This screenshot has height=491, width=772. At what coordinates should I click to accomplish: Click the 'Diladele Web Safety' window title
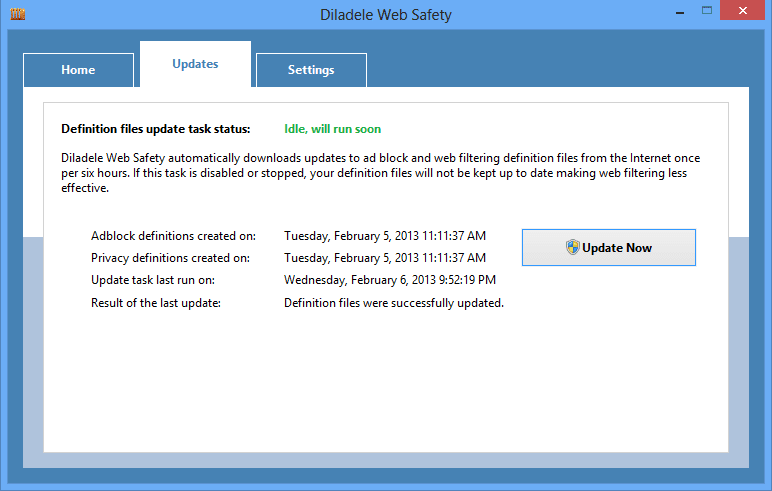[386, 15]
